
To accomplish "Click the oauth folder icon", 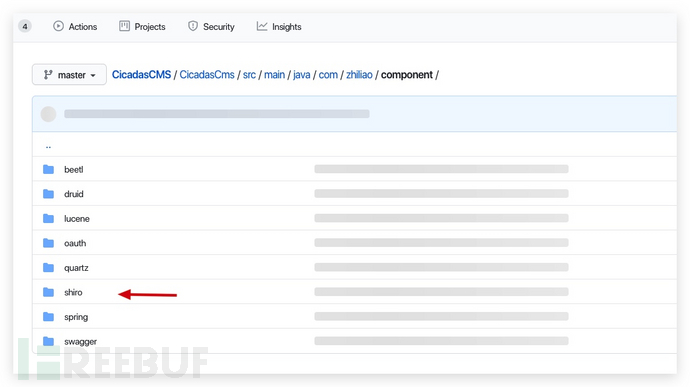I will (x=48, y=243).
